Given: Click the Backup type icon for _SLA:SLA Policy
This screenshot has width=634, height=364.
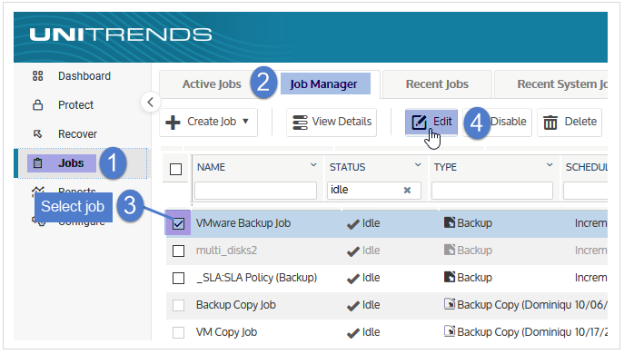Looking at the screenshot, I should [450, 276].
